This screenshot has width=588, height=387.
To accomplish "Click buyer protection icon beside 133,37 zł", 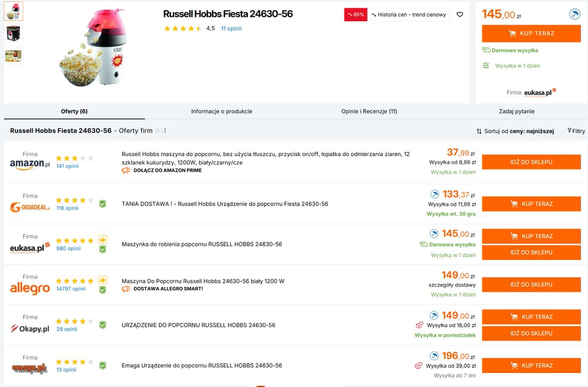I will pos(435,194).
